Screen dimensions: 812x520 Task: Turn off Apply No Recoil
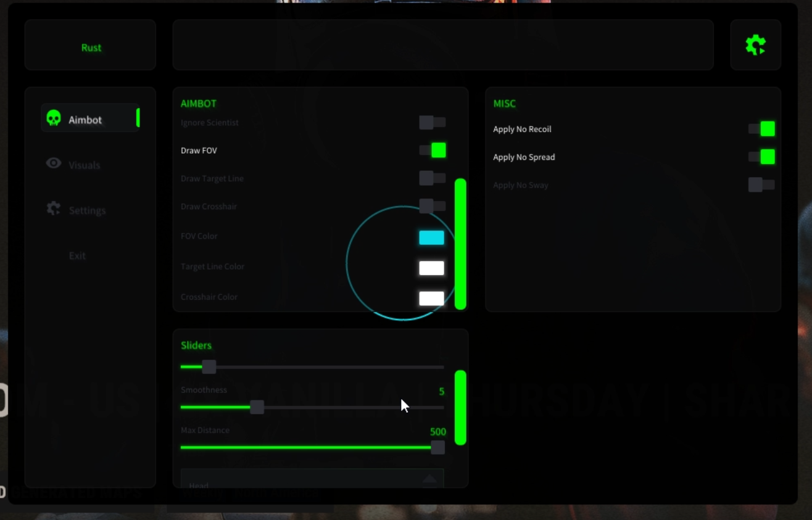pyautogui.click(x=761, y=129)
